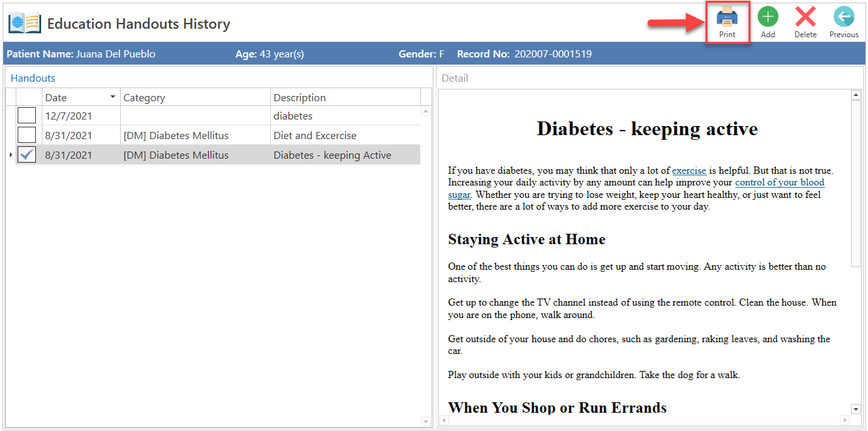Click the detail pane scroll down arrow
868x431 pixels.
click(856, 409)
